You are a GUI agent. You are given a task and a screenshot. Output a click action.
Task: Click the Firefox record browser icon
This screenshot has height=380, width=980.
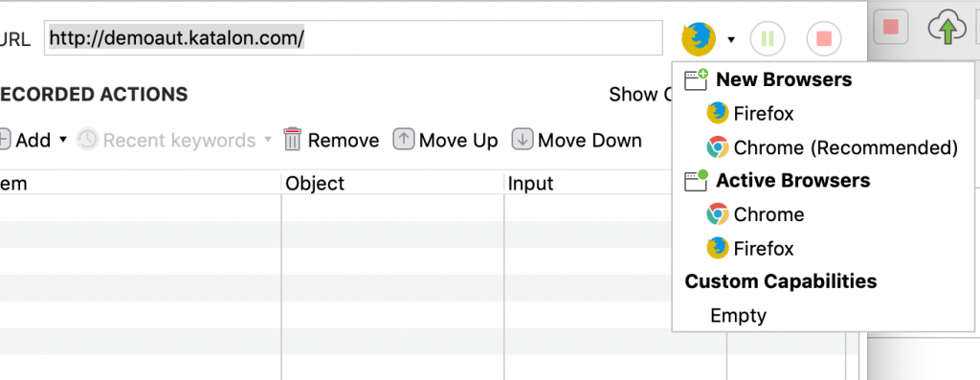click(699, 38)
